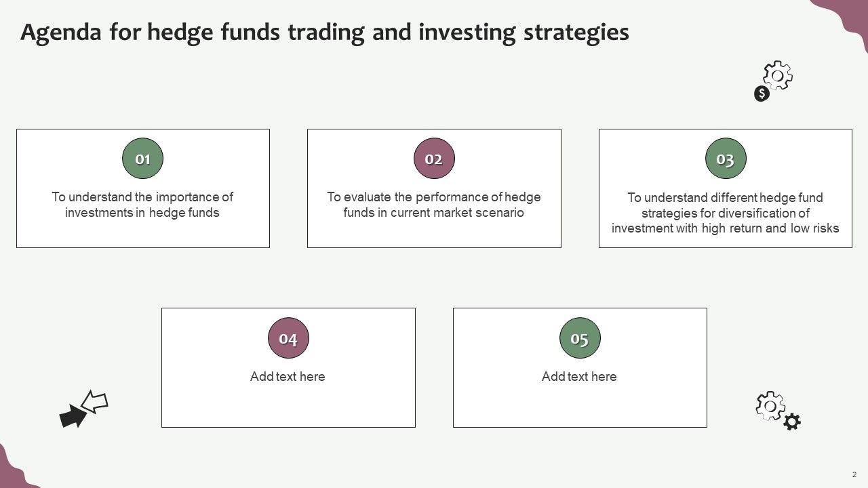Click the small solid black gear icon
868x488 pixels.
[792, 422]
